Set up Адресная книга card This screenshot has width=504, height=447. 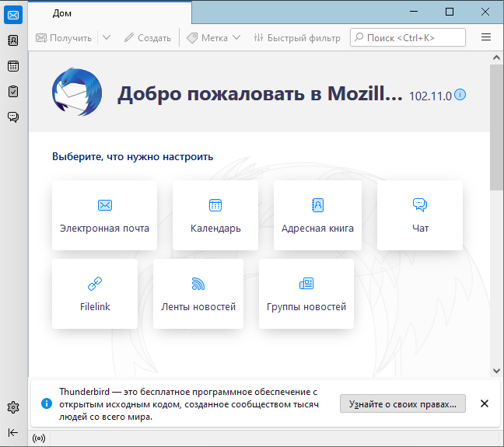tap(317, 215)
